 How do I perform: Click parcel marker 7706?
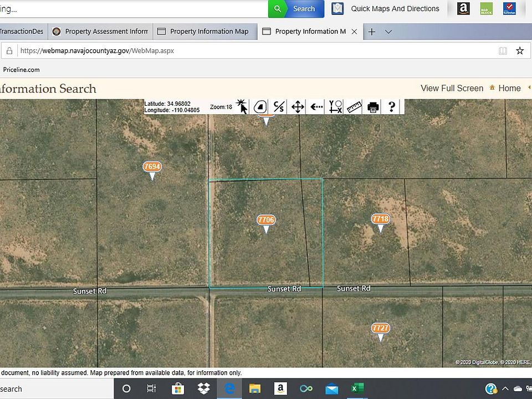pos(266,221)
